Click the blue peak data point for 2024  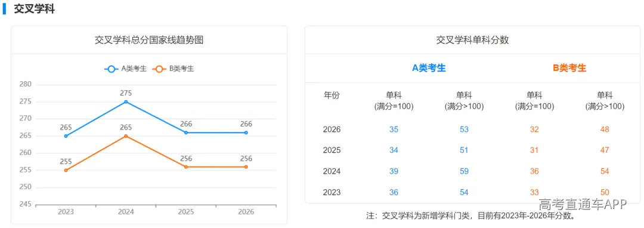click(126, 102)
